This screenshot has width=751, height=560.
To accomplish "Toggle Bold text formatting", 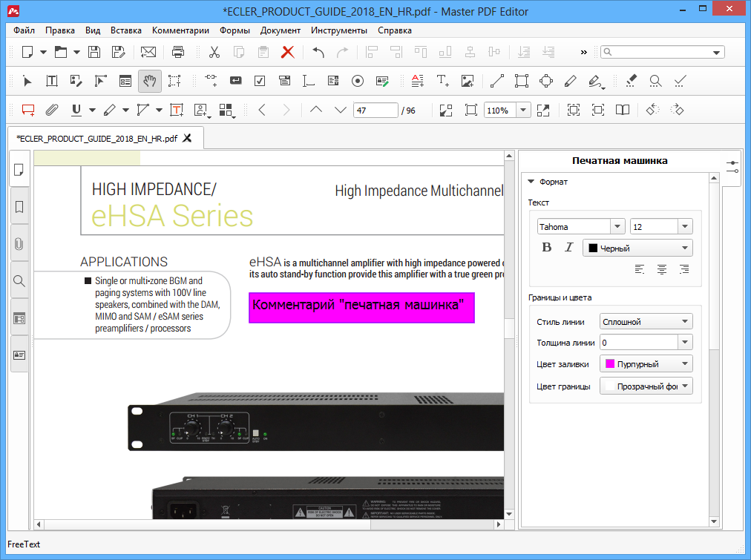I will 547,248.
